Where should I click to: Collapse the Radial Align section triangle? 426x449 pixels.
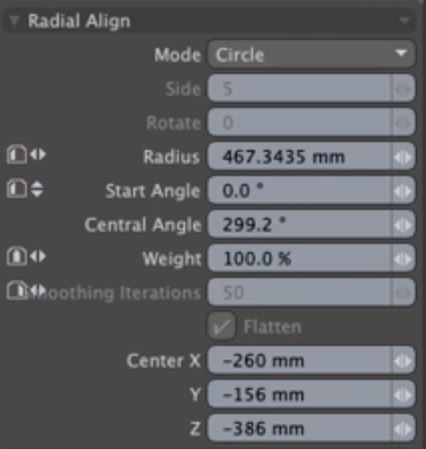coord(14,21)
